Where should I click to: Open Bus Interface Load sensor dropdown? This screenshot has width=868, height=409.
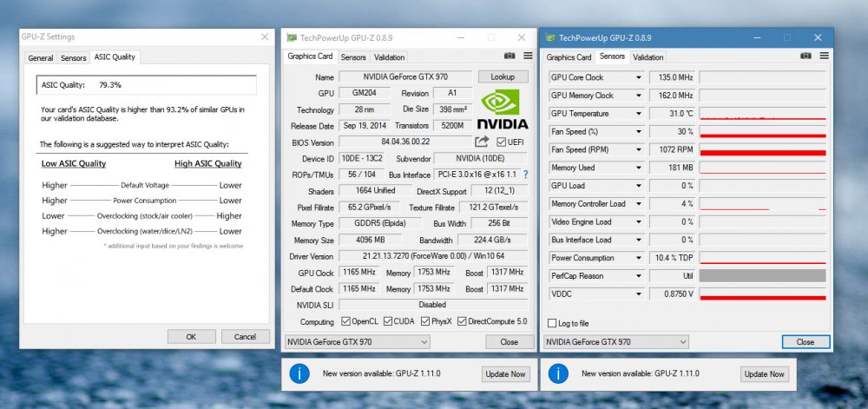pyautogui.click(x=639, y=241)
